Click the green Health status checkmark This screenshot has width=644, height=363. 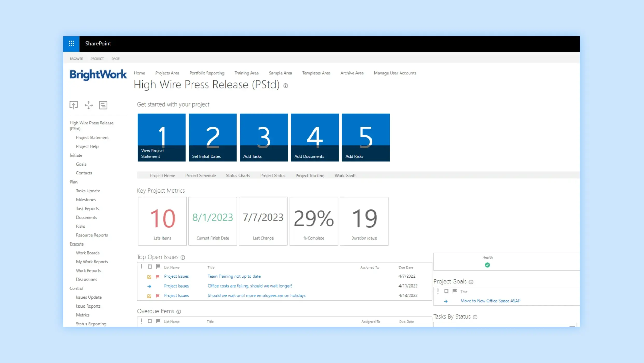click(x=488, y=265)
